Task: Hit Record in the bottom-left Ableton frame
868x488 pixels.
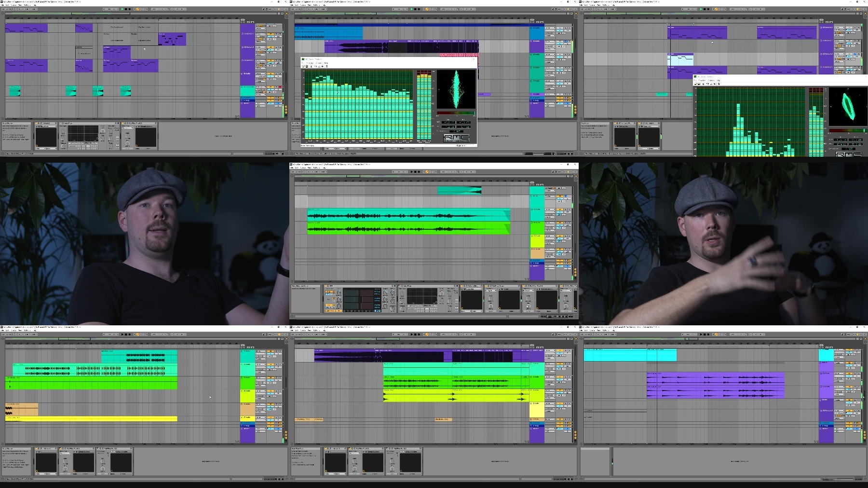Action: tap(130, 335)
